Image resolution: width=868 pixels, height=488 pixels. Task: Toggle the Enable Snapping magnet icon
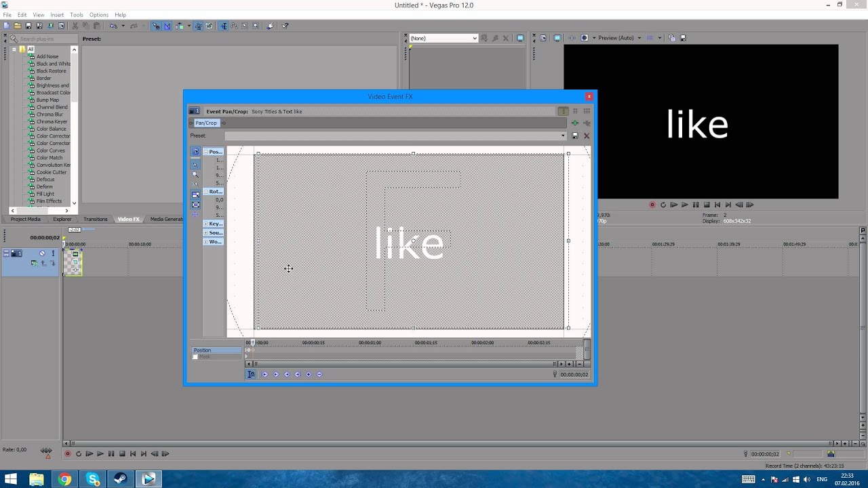(155, 26)
